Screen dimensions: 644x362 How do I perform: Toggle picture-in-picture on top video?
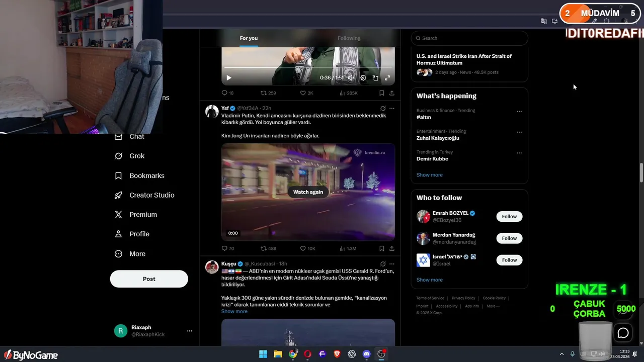click(x=375, y=78)
